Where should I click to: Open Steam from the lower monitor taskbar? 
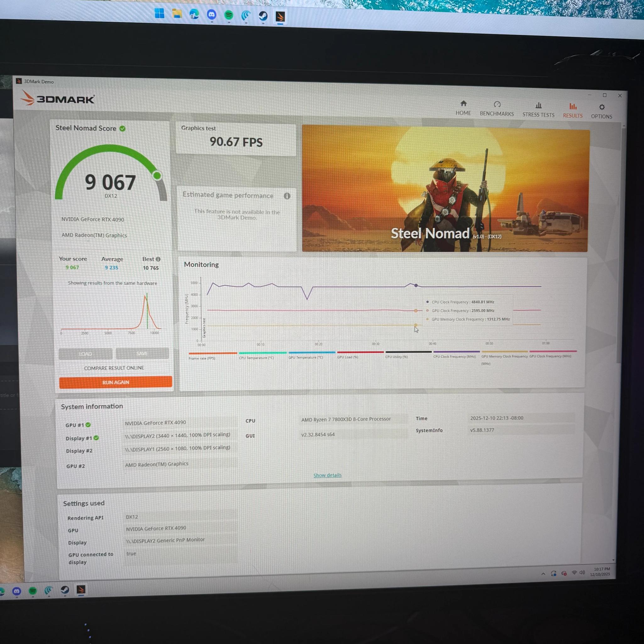coord(65,590)
